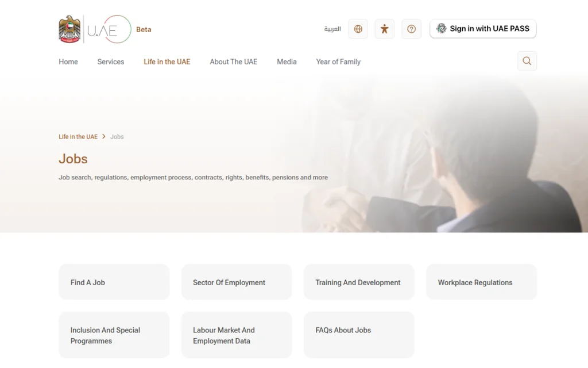588x368 pixels.
Task: Open the search magnifier icon
Action: (527, 61)
